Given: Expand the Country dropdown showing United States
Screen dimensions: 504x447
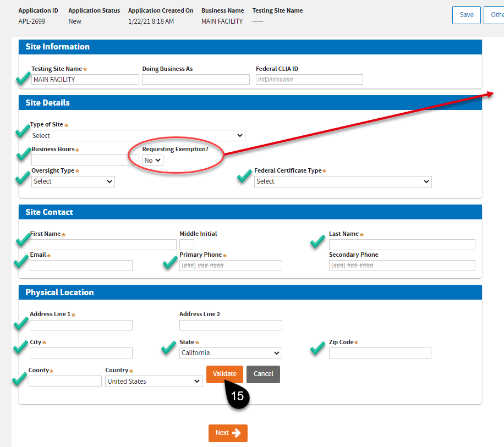Looking at the screenshot, I should tap(154, 381).
